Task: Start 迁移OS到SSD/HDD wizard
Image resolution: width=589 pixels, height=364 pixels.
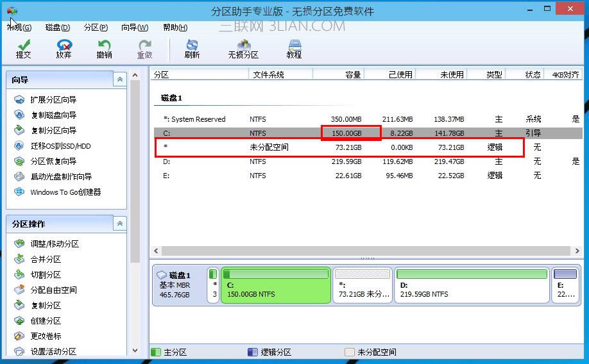Action: 52,146
